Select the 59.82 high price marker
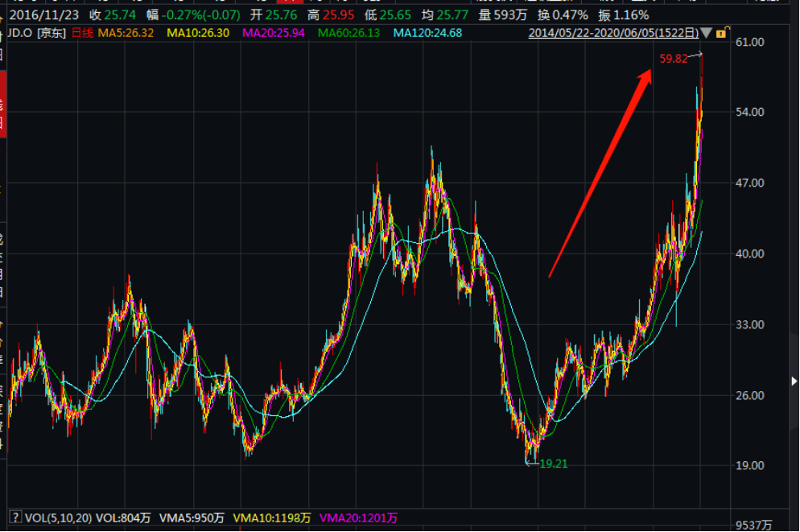This screenshot has height=532, width=800. (x=674, y=59)
